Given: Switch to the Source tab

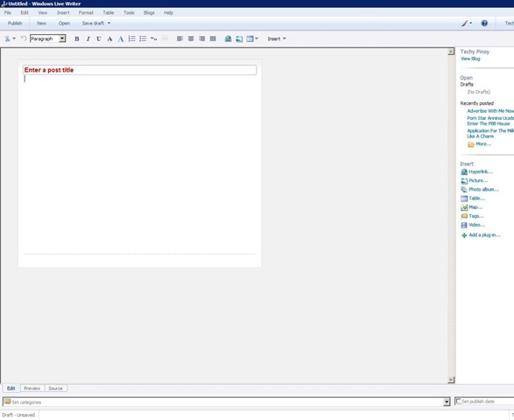Looking at the screenshot, I should pyautogui.click(x=55, y=388).
